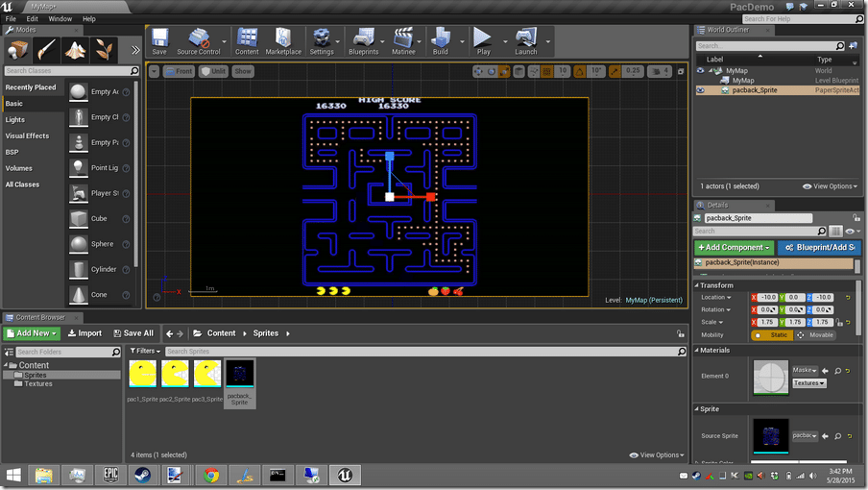Click the Build toolbar icon

click(x=441, y=41)
